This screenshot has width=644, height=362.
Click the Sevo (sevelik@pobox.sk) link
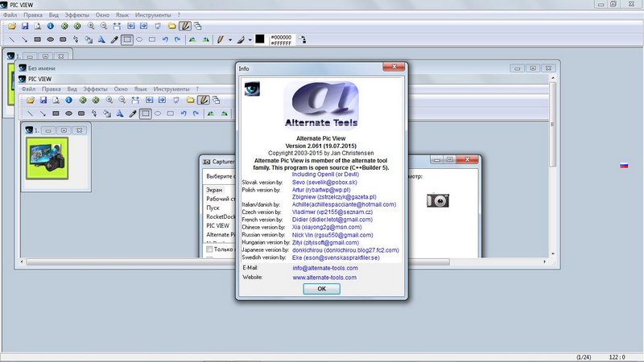click(x=324, y=183)
